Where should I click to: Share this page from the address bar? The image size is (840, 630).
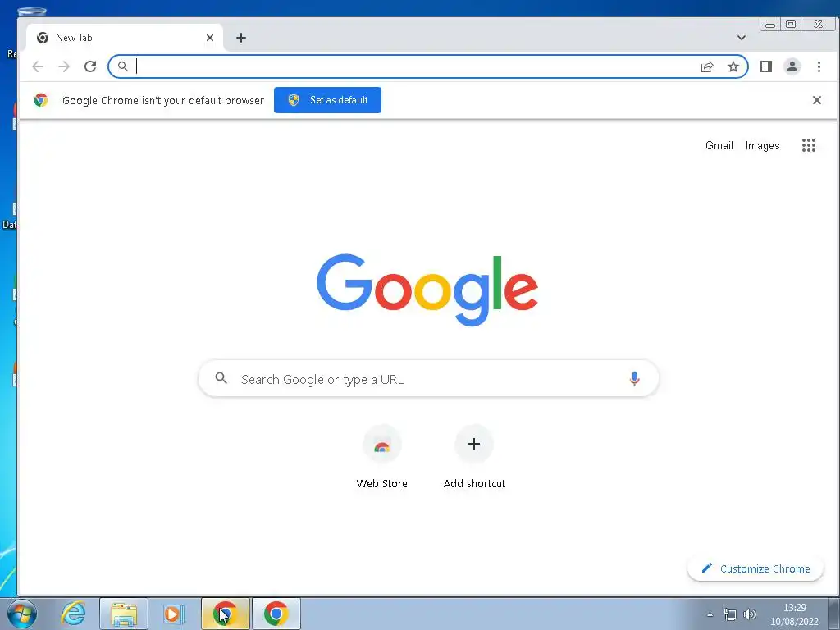tap(707, 66)
